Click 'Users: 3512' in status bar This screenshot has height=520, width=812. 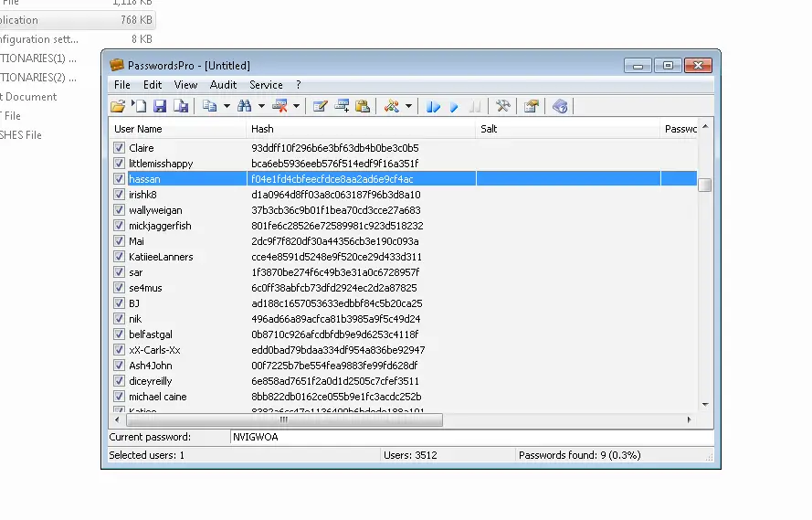point(410,455)
